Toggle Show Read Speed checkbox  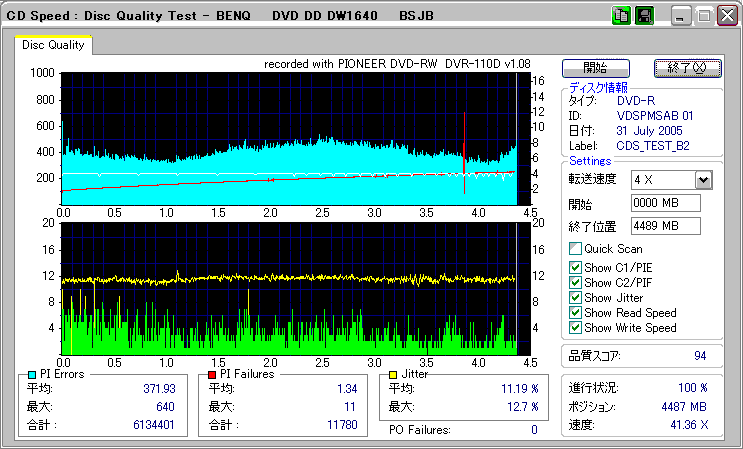(575, 312)
